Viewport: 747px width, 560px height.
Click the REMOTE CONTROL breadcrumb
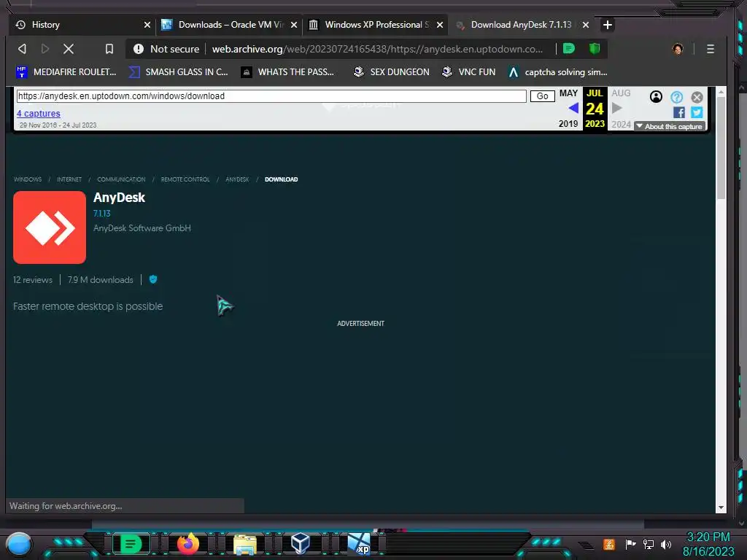click(x=185, y=179)
